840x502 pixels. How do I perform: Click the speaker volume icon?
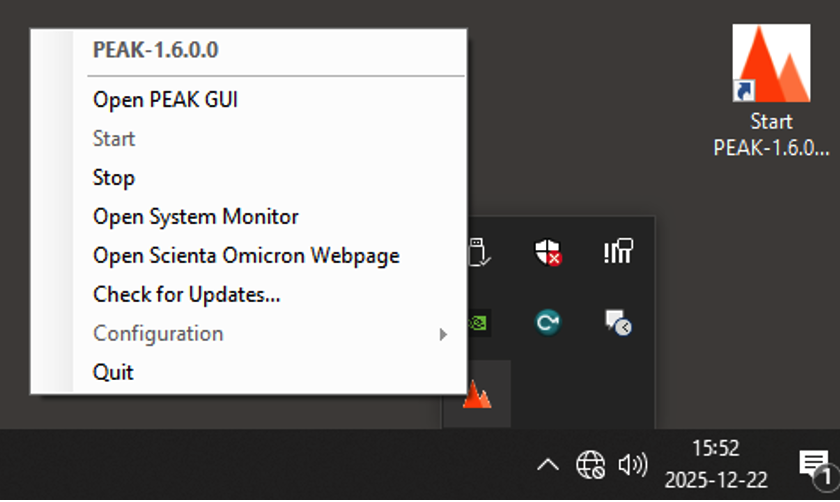click(x=632, y=464)
